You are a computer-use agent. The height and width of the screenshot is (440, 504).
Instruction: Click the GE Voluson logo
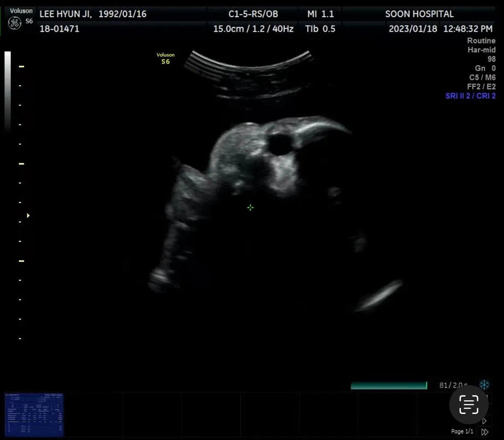click(x=15, y=23)
